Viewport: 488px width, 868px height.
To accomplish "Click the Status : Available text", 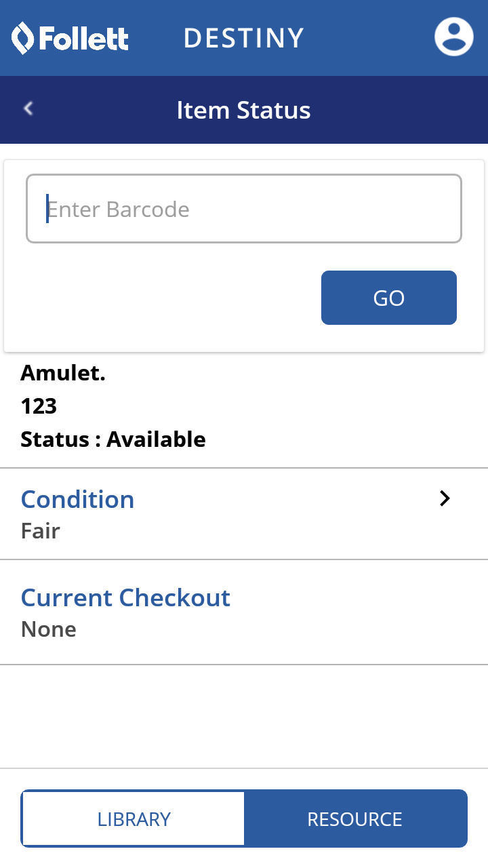I will point(113,439).
